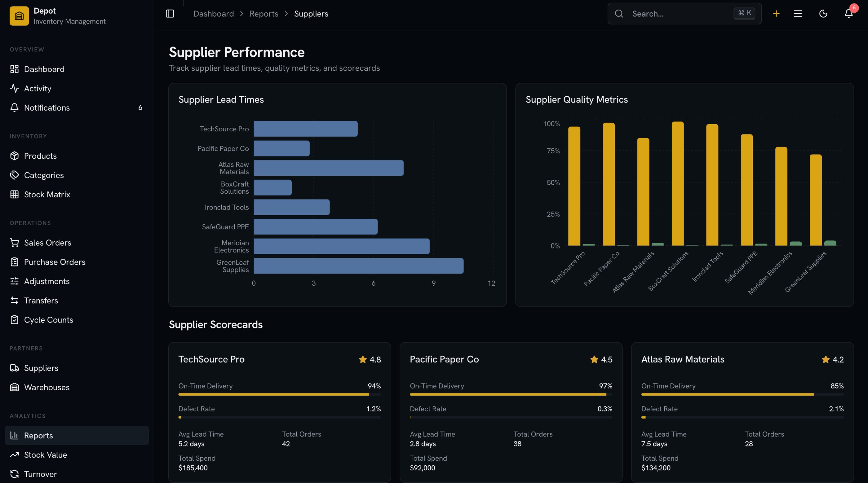Open the notifications bell in header
Image resolution: width=868 pixels, height=483 pixels.
848,14
